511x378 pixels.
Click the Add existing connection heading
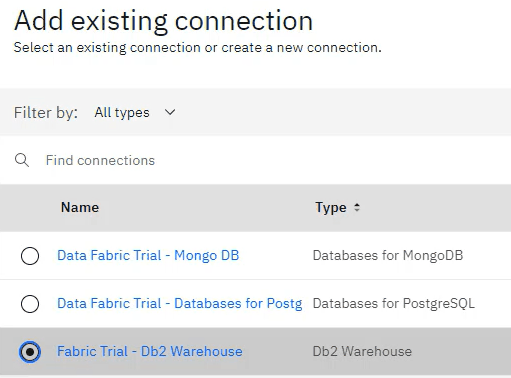click(163, 21)
